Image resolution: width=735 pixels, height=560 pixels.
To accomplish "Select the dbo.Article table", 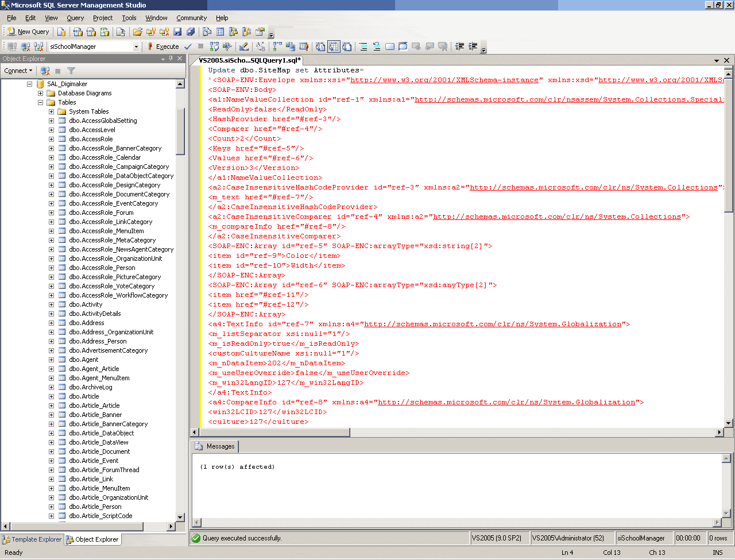I will click(x=84, y=396).
